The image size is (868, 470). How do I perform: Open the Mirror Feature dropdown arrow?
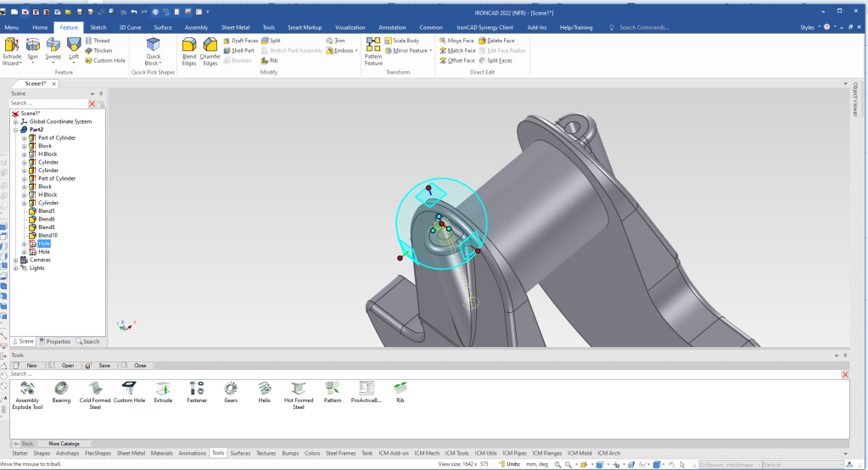click(x=431, y=51)
